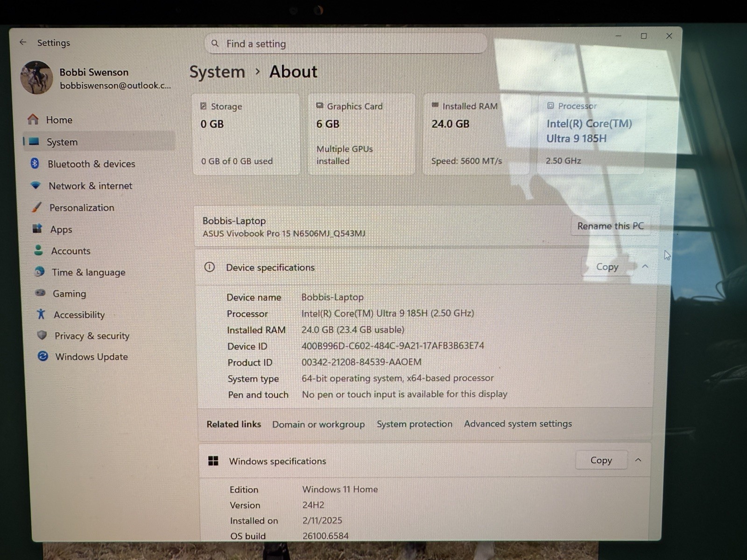The height and width of the screenshot is (560, 747).
Task: Collapse the Device specifications section
Action: point(645,266)
